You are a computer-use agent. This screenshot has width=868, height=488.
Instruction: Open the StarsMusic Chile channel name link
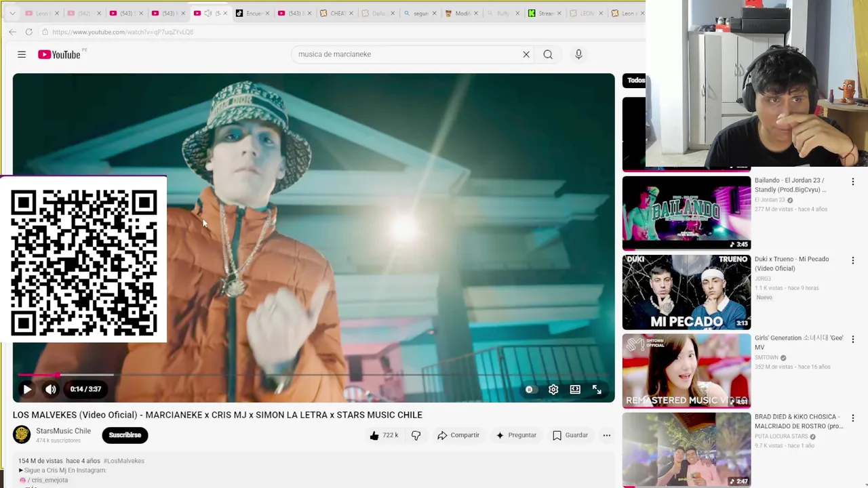point(63,431)
